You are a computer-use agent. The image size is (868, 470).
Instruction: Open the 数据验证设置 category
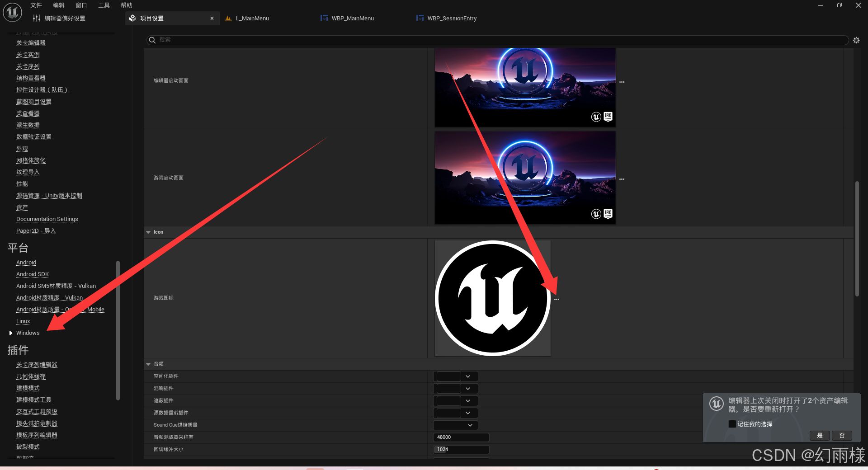[34, 137]
